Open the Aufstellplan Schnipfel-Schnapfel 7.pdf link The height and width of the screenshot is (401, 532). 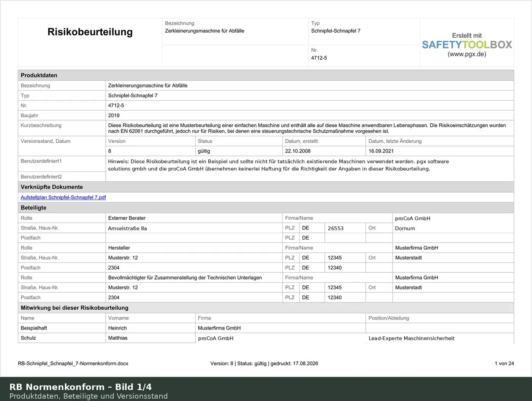[x=63, y=197]
